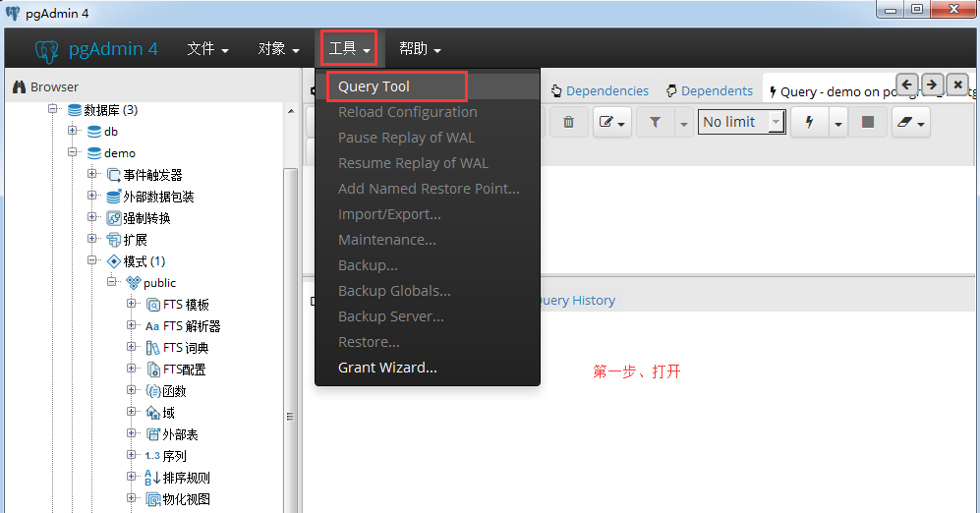Expand the FTS 模板 tree node

(132, 304)
